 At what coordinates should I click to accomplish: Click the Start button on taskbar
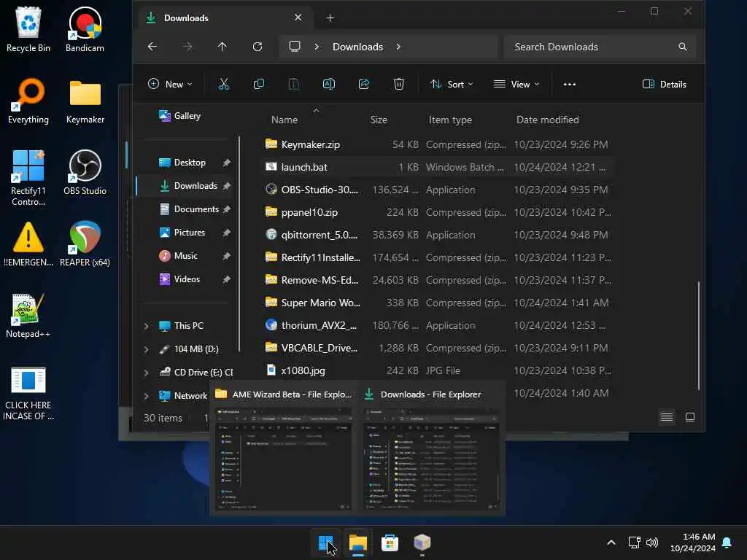(x=326, y=542)
